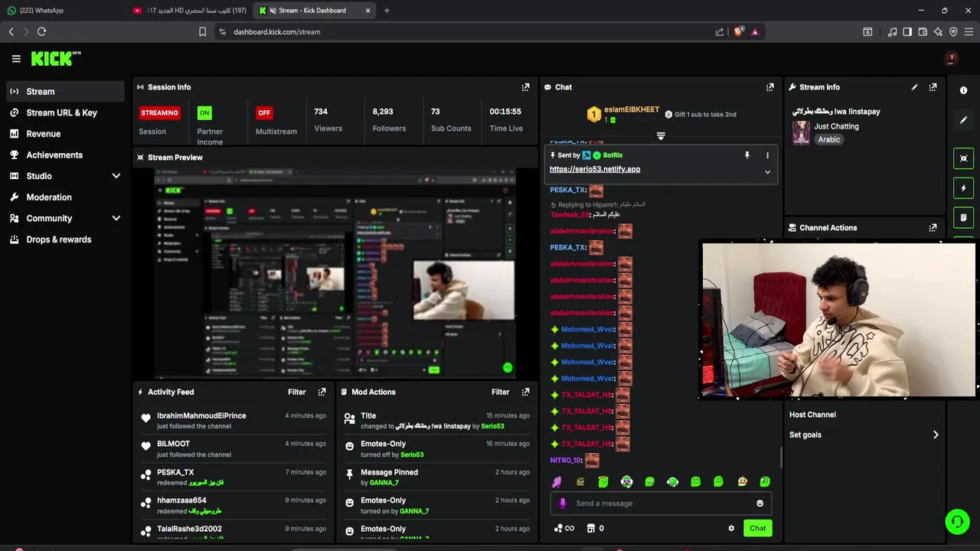Image resolution: width=980 pixels, height=551 pixels.
Task: Pop out the Mod Actions panel
Action: [525, 392]
